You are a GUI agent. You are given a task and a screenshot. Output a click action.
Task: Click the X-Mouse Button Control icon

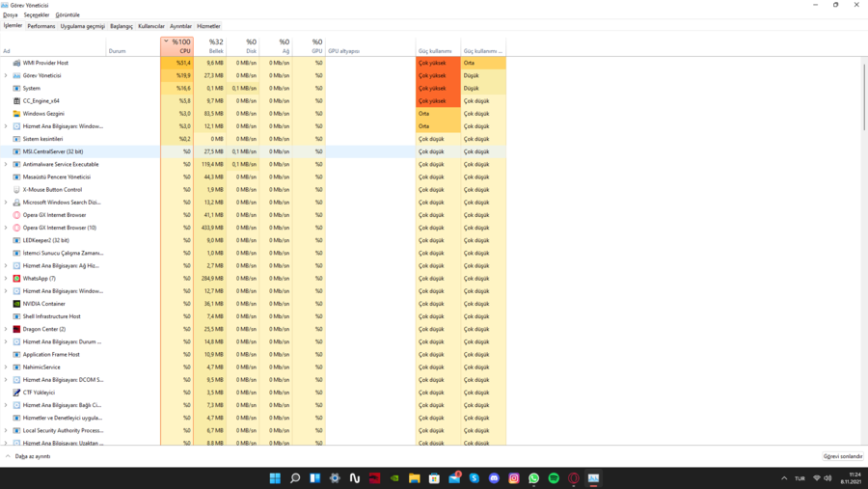16,189
